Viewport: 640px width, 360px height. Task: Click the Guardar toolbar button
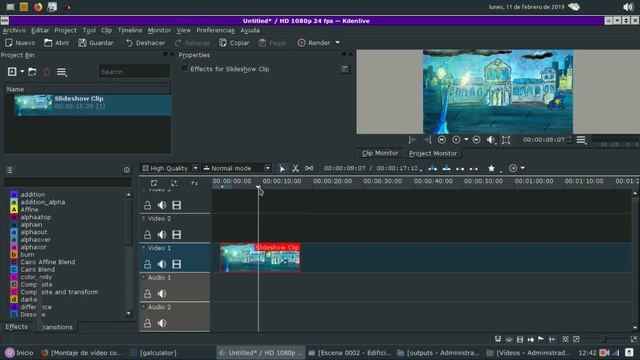click(96, 42)
